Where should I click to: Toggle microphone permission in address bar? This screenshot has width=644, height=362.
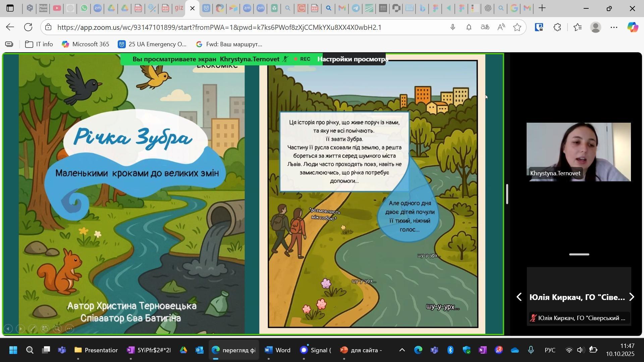[453, 27]
